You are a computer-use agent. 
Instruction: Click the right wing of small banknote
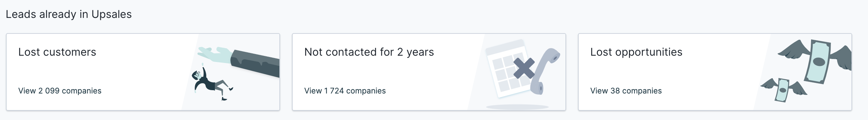point(798,88)
